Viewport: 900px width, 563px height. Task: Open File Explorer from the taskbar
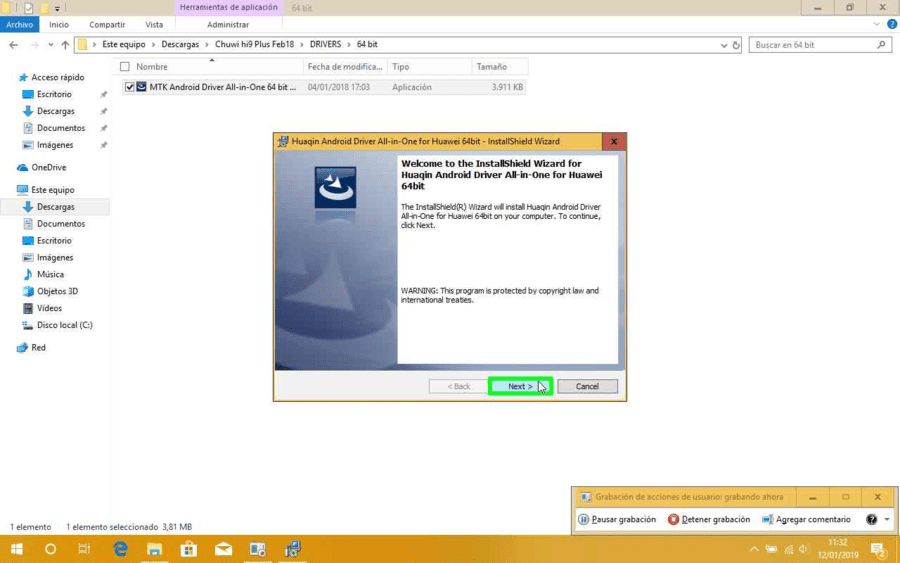[154, 549]
